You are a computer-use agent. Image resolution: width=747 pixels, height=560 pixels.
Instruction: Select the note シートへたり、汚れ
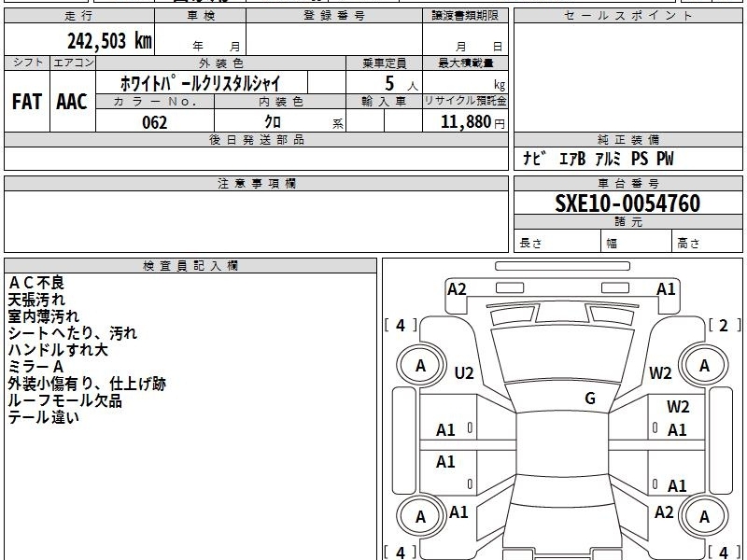click(x=73, y=333)
